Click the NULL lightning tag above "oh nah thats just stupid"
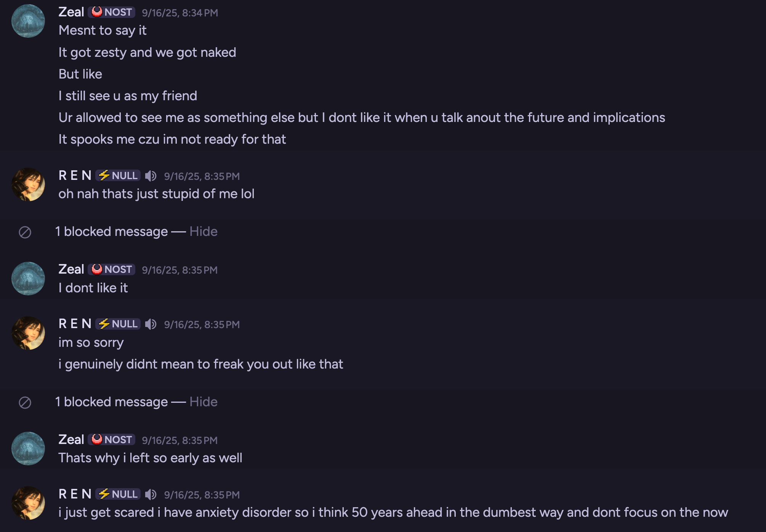 (118, 176)
